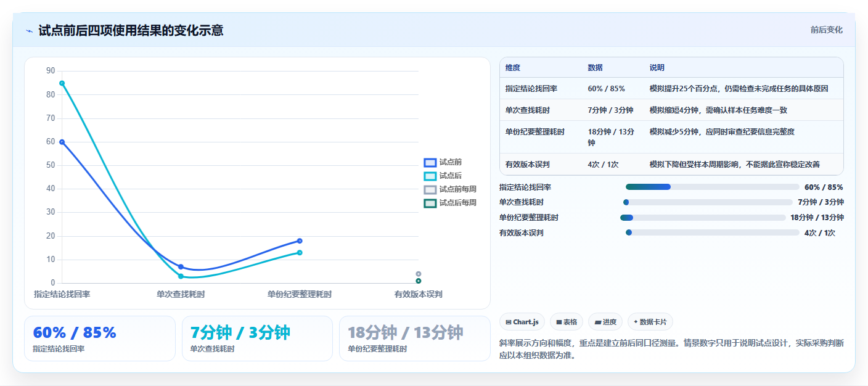Click the pulse icon beside the title

pyautogui.click(x=29, y=31)
